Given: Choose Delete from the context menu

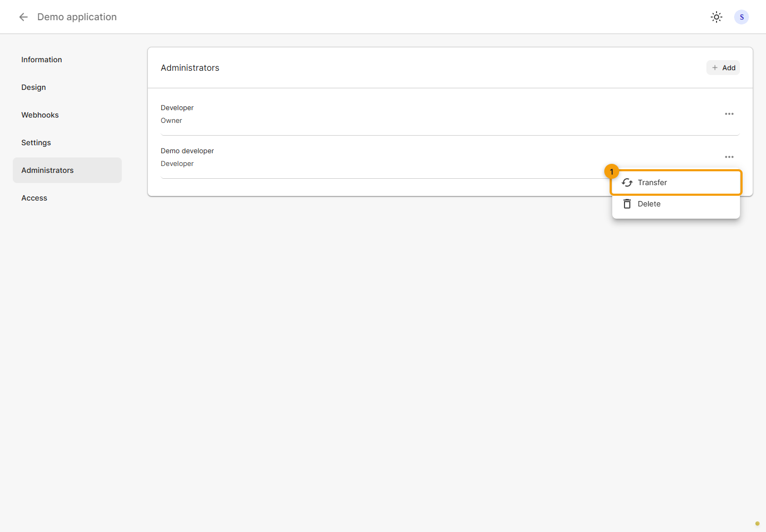Looking at the screenshot, I should pos(676,204).
